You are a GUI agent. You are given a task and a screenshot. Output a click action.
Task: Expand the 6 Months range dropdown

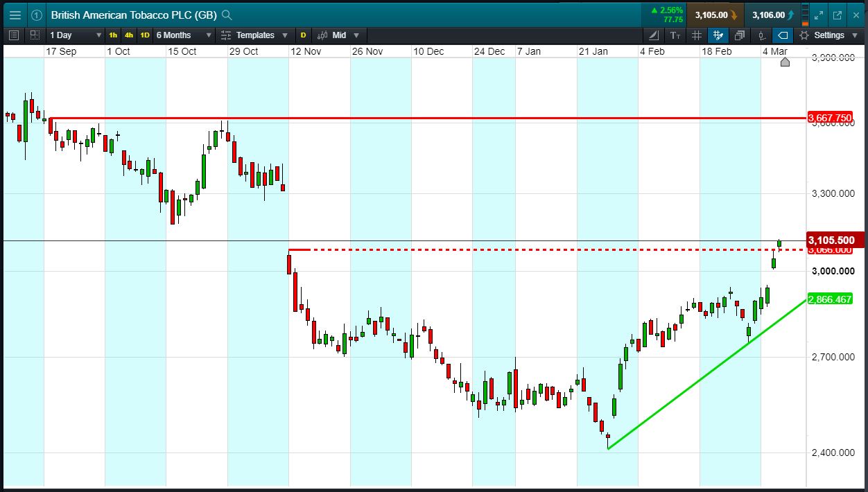(x=183, y=35)
